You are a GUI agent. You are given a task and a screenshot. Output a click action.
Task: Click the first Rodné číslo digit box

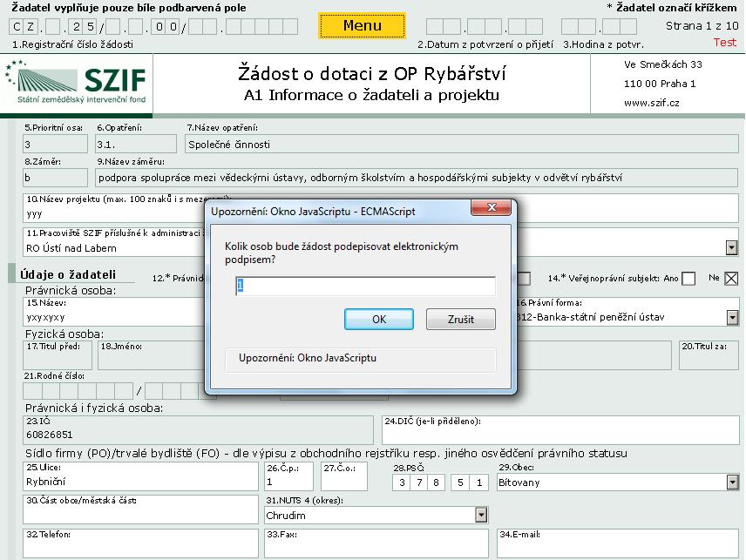32,391
